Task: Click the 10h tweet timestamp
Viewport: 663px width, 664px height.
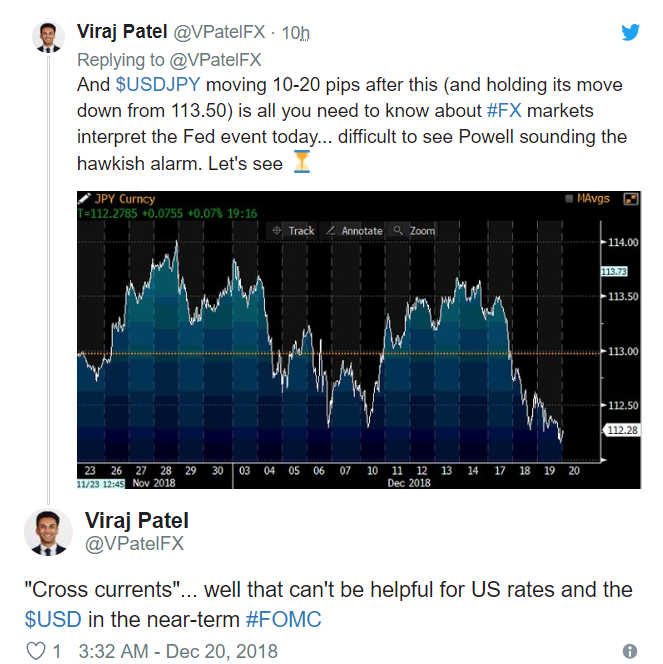Action: (295, 33)
